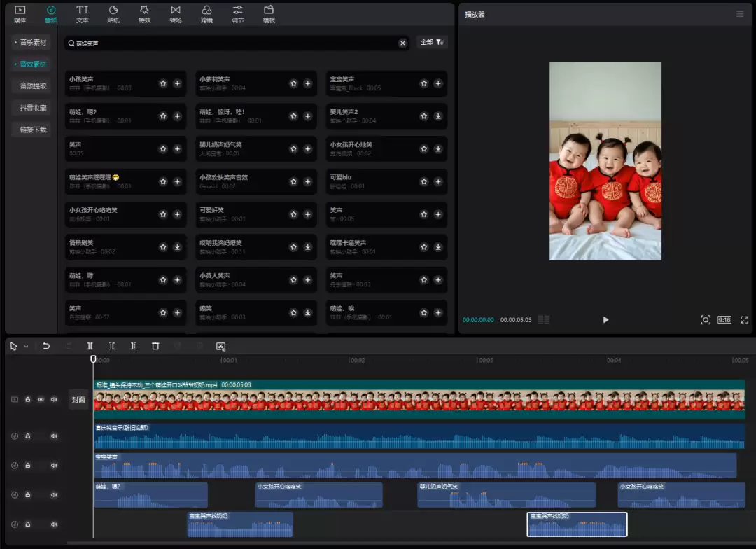Viewport: 756px width, 549px height.
Task: Click the 封面 cover button
Action: [x=78, y=400]
